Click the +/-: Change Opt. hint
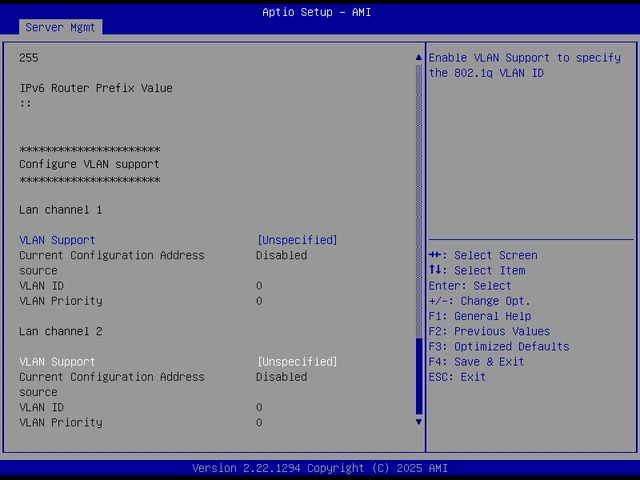Screen dimensions: 640x480 [480, 301]
